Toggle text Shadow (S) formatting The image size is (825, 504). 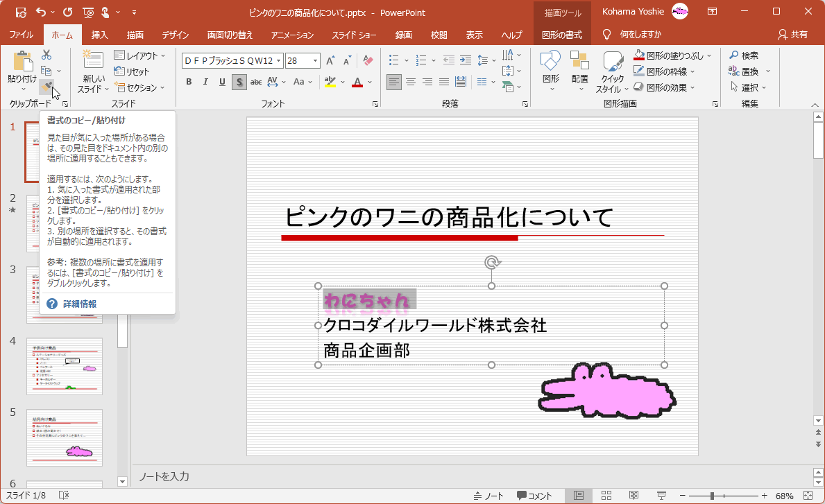click(239, 82)
